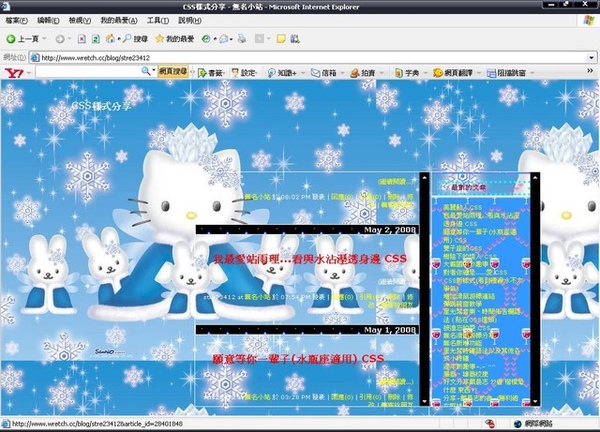Open the 檔案(F) File menu
600x432 pixels.
point(16,20)
